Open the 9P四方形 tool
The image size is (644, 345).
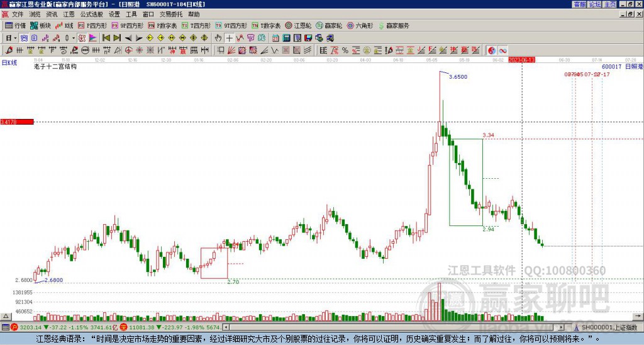point(127,25)
